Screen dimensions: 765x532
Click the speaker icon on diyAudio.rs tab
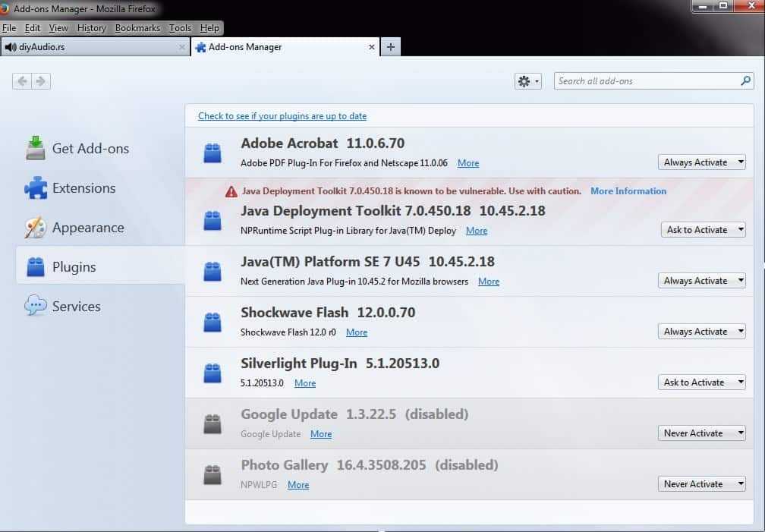click(11, 47)
